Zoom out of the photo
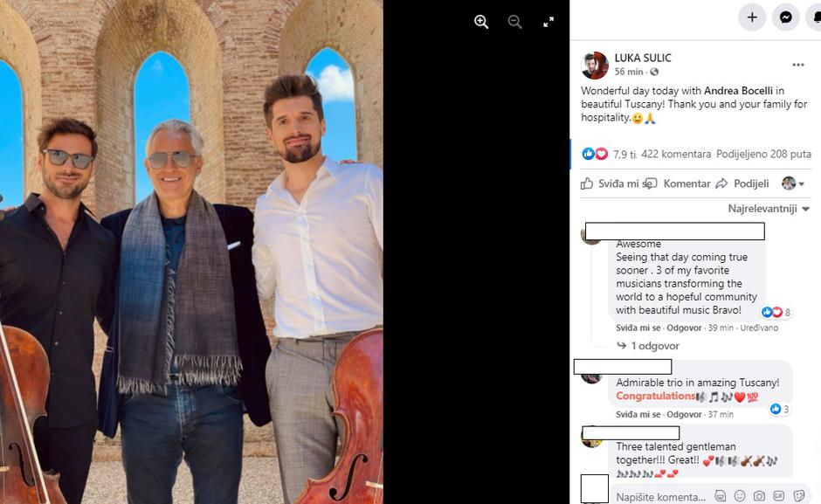 coord(514,22)
